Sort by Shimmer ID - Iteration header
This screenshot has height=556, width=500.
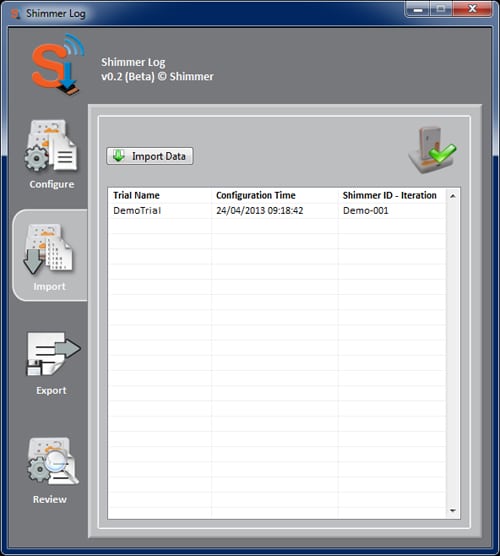point(389,195)
